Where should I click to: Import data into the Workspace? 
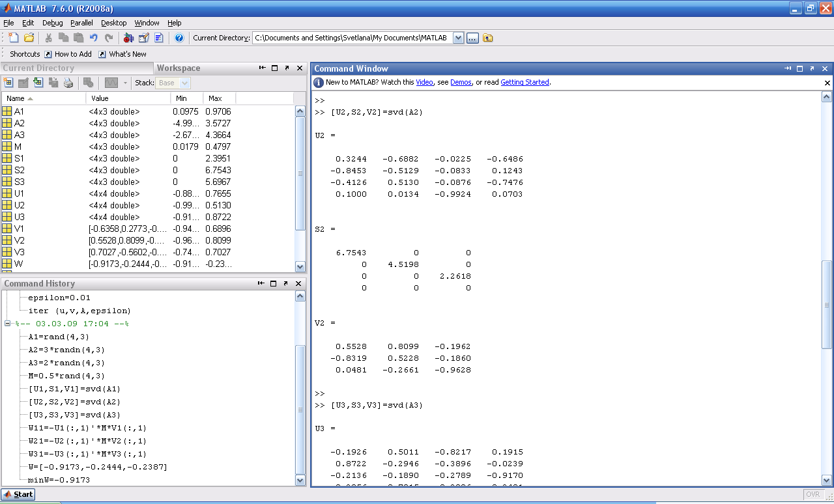coord(38,83)
